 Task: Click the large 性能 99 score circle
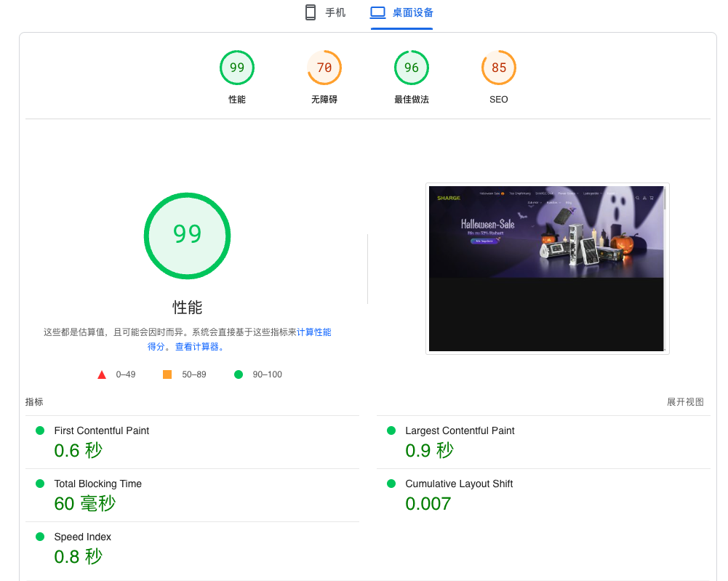point(187,236)
